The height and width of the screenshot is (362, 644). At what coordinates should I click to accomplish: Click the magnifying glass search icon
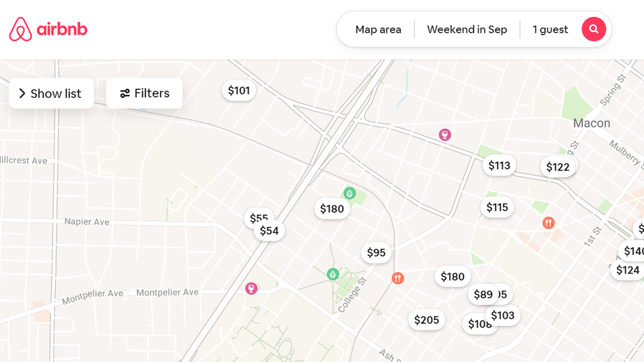pyautogui.click(x=594, y=29)
